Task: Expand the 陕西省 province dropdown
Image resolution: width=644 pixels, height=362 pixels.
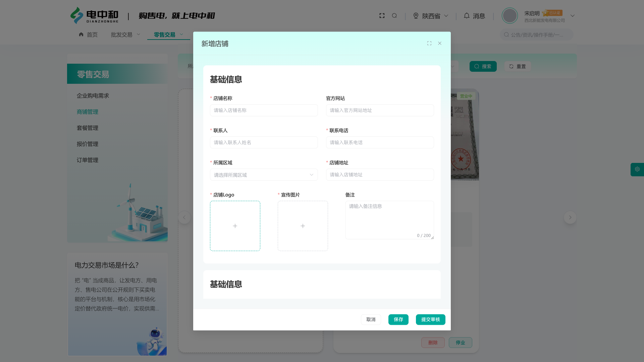Action: 446,16
